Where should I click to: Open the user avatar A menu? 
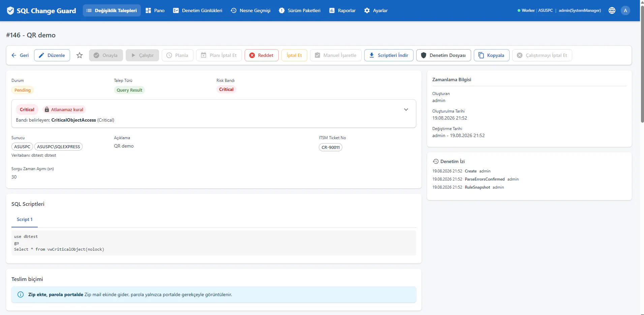click(x=625, y=10)
